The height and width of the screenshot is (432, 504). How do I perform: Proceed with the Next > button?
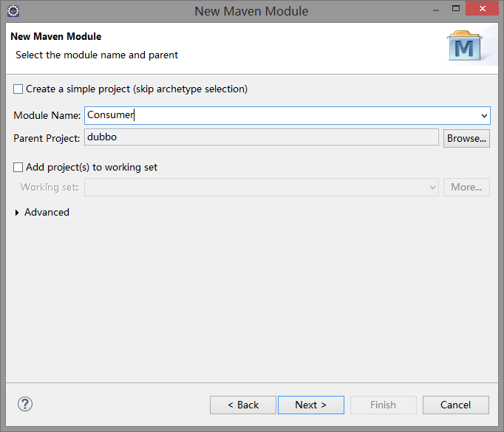click(x=311, y=405)
